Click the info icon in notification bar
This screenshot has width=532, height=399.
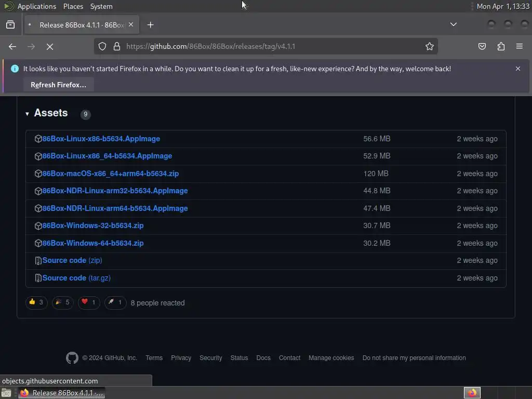pyautogui.click(x=15, y=69)
